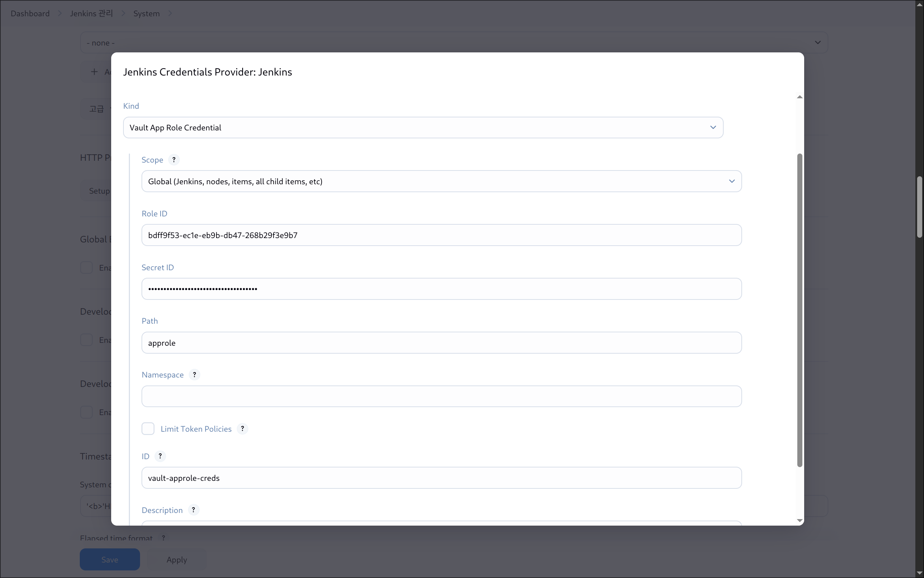This screenshot has width=924, height=578.
Task: Click the '고급' advanced button behind dialog
Action: pyautogui.click(x=96, y=109)
